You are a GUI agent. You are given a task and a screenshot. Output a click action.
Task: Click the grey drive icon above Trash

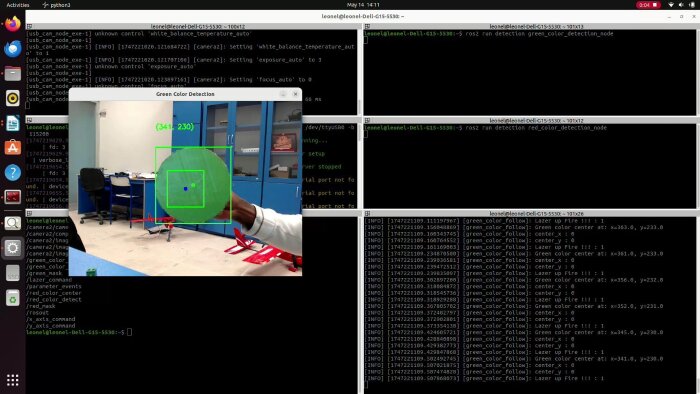tap(12, 273)
